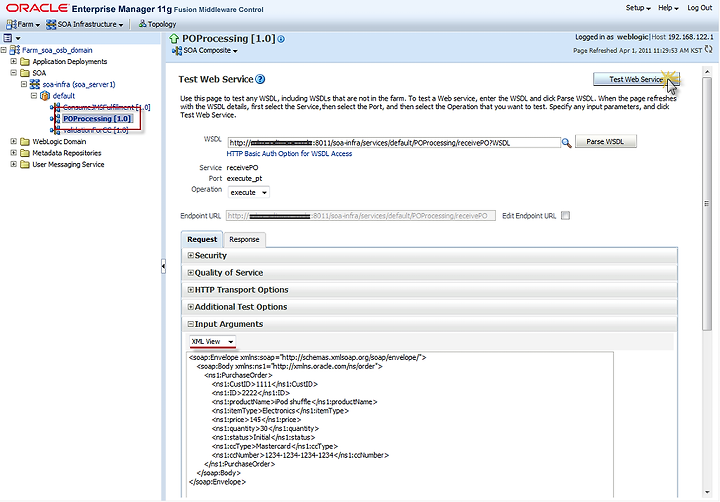Open HTTP Basic Auth Option for WSDL Access
720x502 pixels.
pos(289,154)
